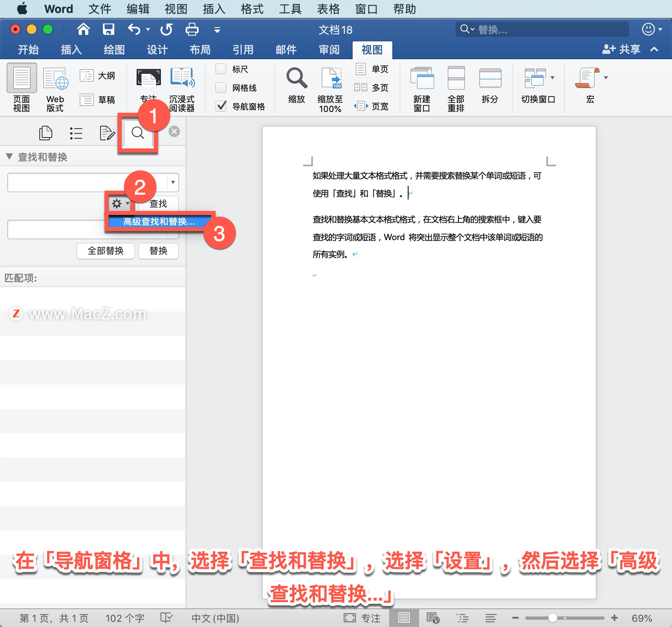Screen dimensions: 672x627
Task: Expand the Macros (宏) dropdown arrow
Action: 606,77
